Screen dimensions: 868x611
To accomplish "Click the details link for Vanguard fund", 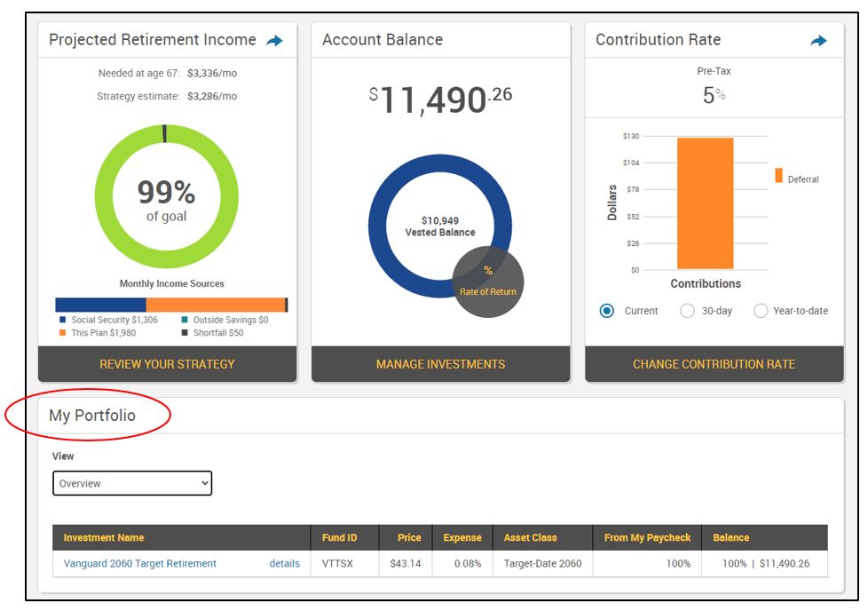I will click(284, 563).
